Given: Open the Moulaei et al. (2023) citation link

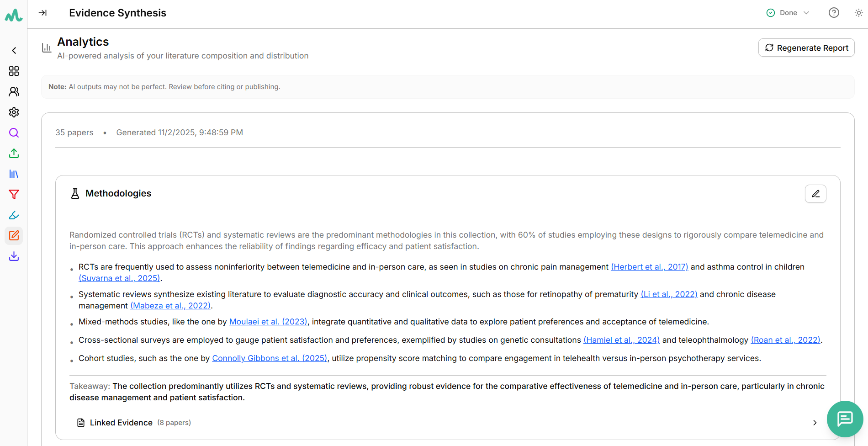Looking at the screenshot, I should [x=268, y=322].
